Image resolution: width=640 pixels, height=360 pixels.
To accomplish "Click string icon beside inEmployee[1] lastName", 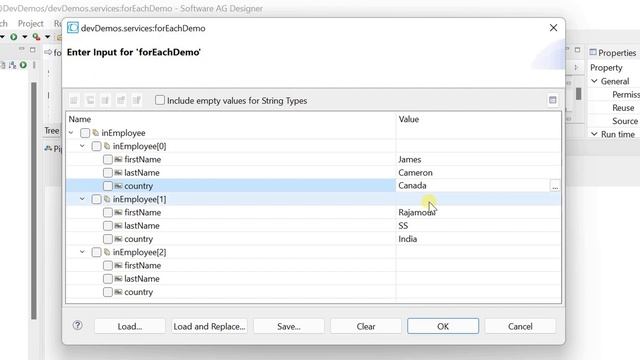I will (118, 226).
